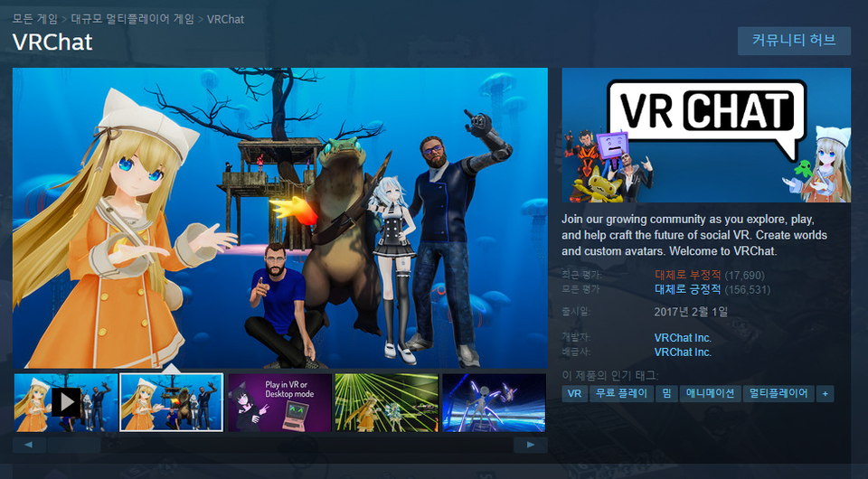View all reviews 대체로 긍정적
This screenshot has height=479, width=868.
pos(687,289)
